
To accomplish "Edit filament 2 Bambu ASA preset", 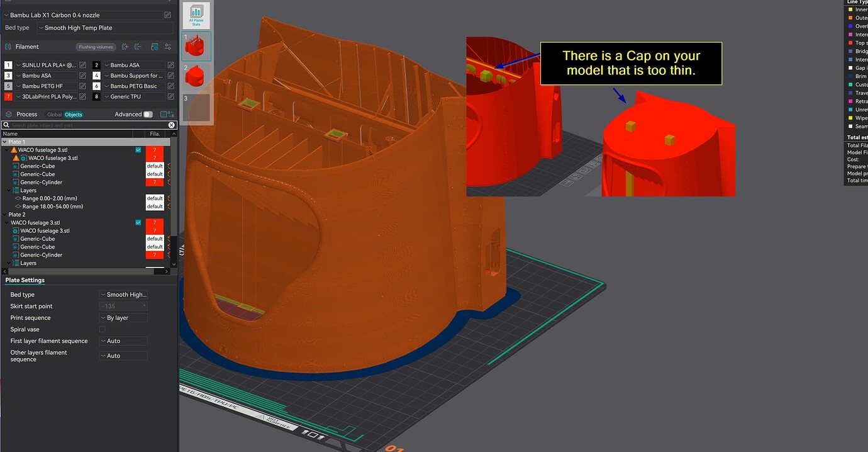I will 170,65.
